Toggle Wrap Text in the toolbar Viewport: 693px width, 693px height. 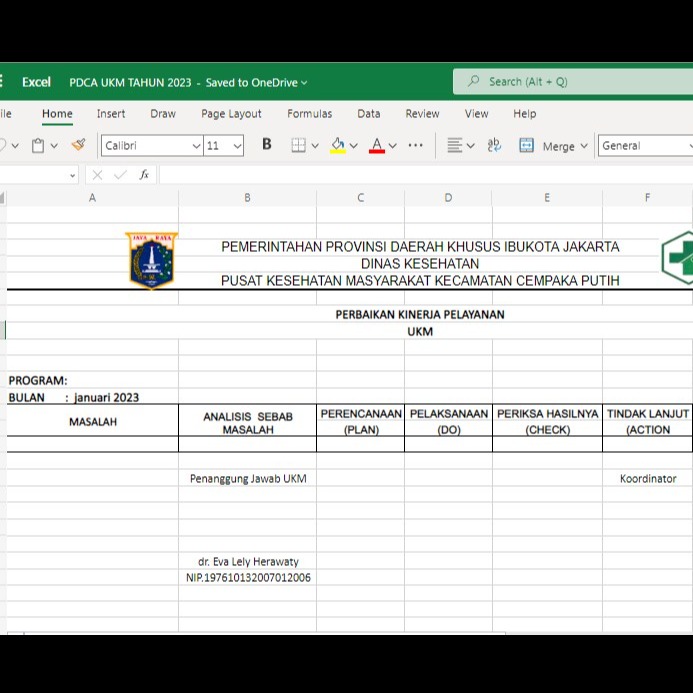click(x=494, y=145)
